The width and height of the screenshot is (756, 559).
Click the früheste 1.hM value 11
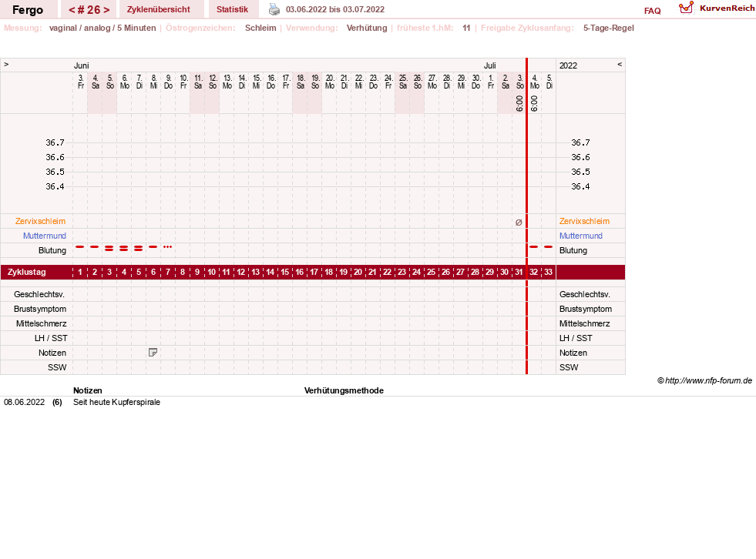[466, 28]
